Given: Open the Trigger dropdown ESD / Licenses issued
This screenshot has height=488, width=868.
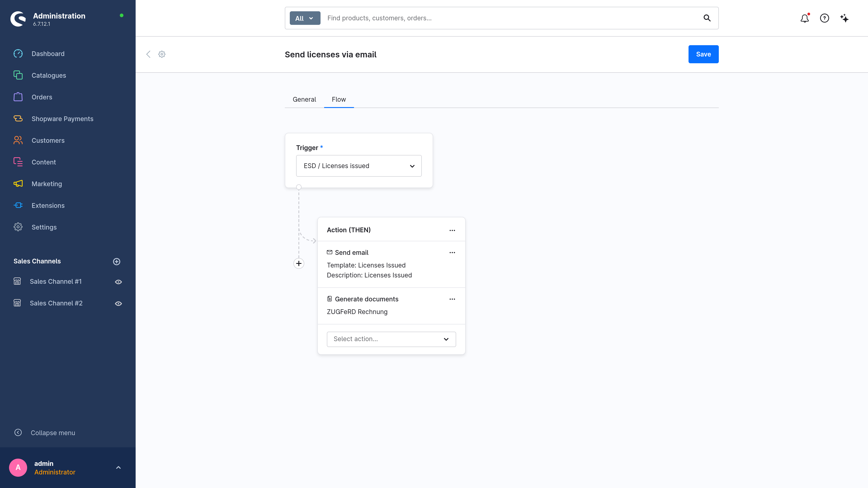Looking at the screenshot, I should point(359,166).
